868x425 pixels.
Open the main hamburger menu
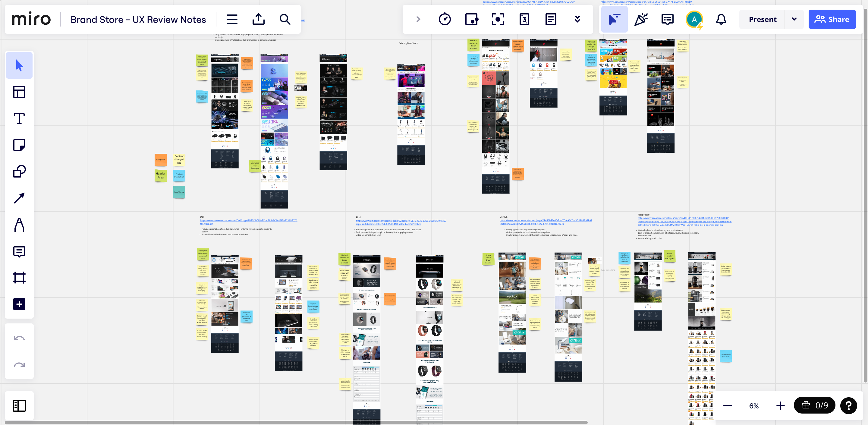[232, 19]
